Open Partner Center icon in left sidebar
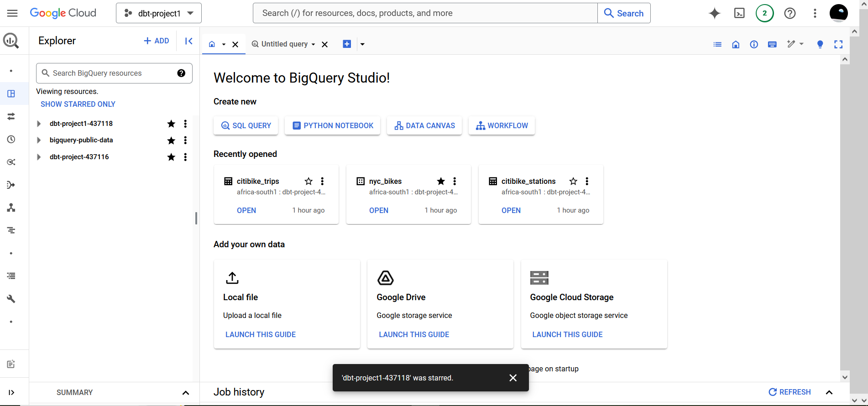This screenshot has width=868, height=406. coord(11,208)
